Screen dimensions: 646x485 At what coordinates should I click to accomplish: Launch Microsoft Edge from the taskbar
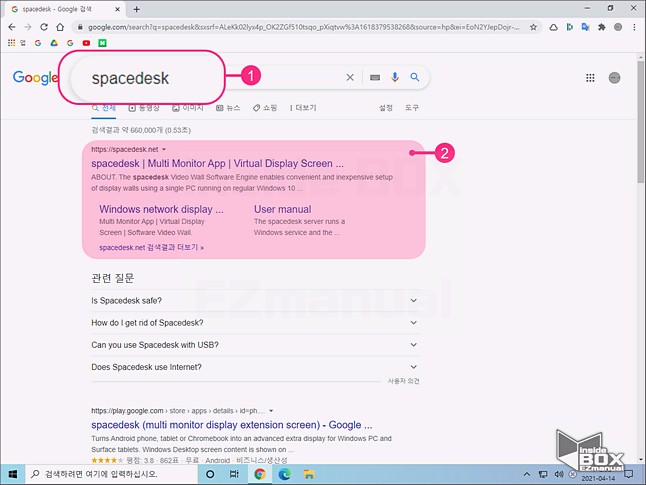tap(284, 474)
